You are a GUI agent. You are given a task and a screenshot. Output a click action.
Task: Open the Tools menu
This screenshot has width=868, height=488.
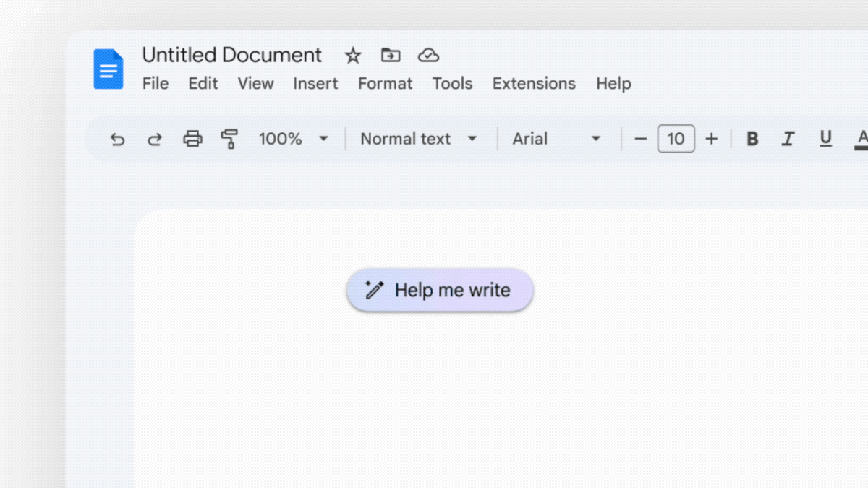[452, 83]
